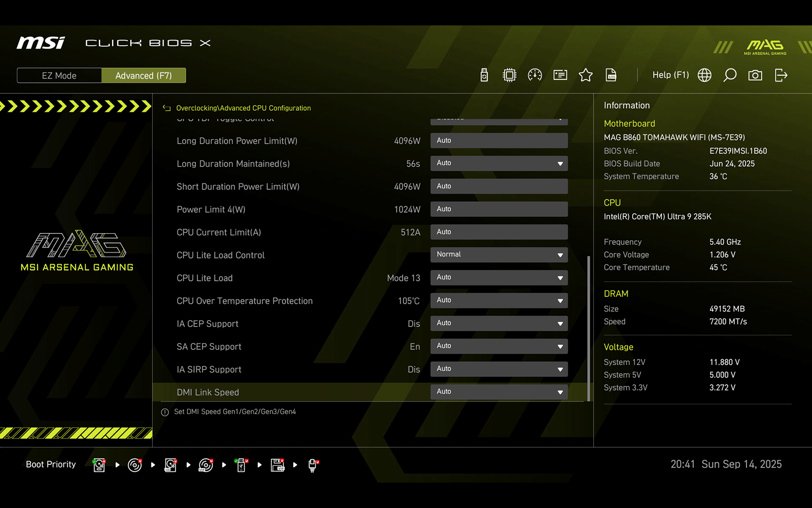Select the USB floppy boot icon
The width and height of the screenshot is (812, 508).
point(278,465)
